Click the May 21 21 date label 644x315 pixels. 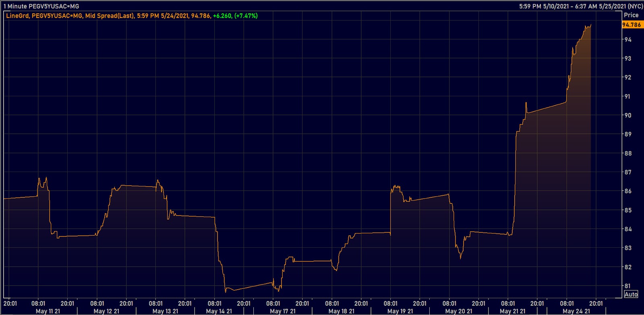[513, 311]
